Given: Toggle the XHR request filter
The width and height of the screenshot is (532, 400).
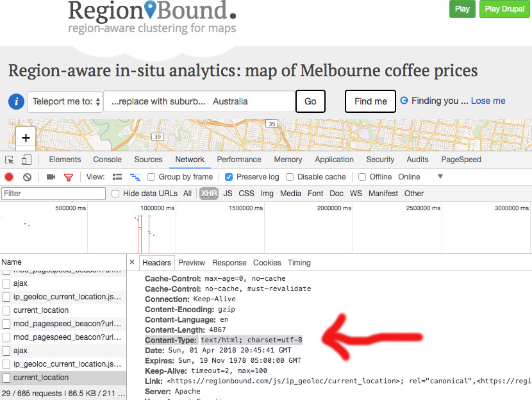Looking at the screenshot, I should (209, 194).
